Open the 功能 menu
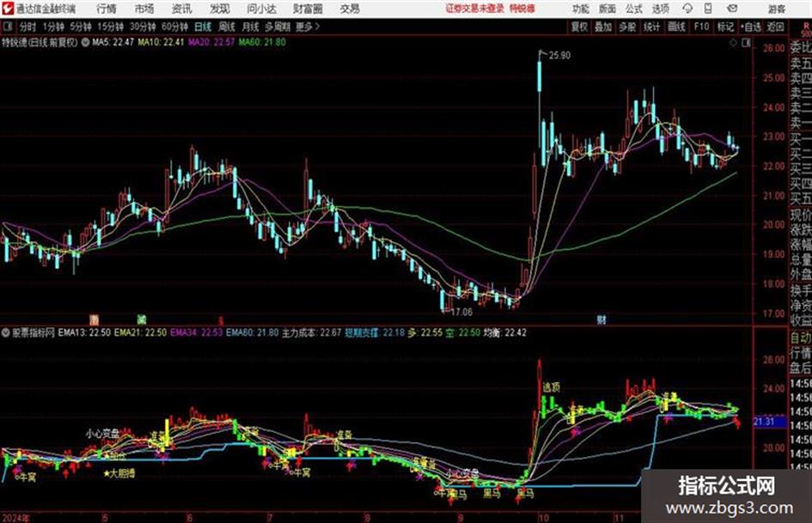The image size is (812, 523). (x=581, y=9)
